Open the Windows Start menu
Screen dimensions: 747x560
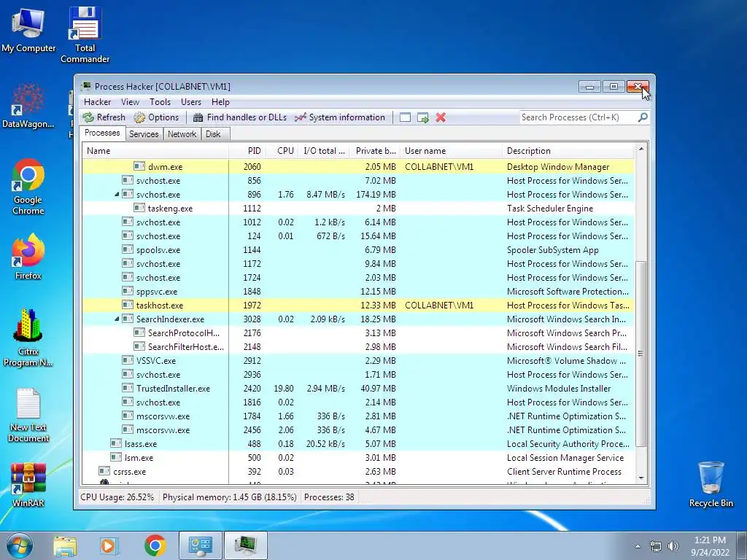(20, 545)
